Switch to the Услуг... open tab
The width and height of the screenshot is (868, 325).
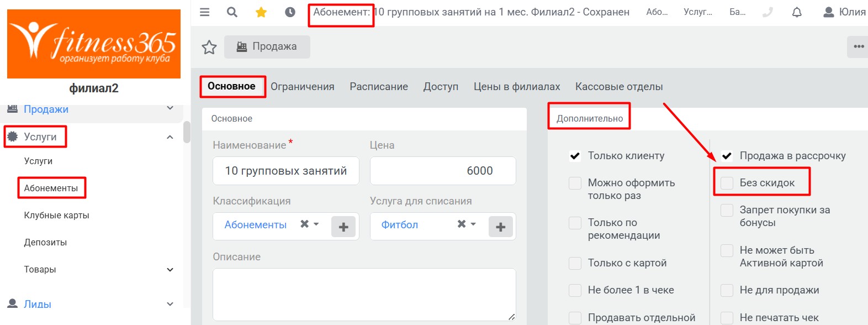click(698, 12)
